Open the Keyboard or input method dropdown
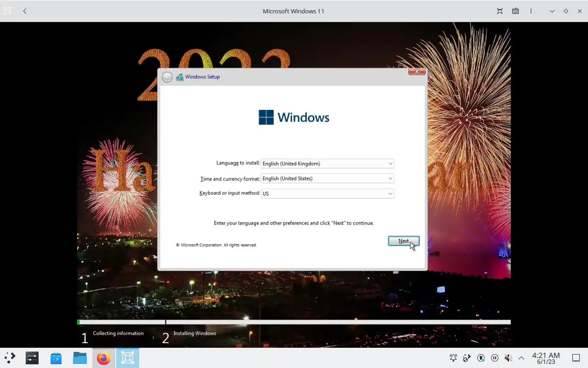 click(328, 194)
